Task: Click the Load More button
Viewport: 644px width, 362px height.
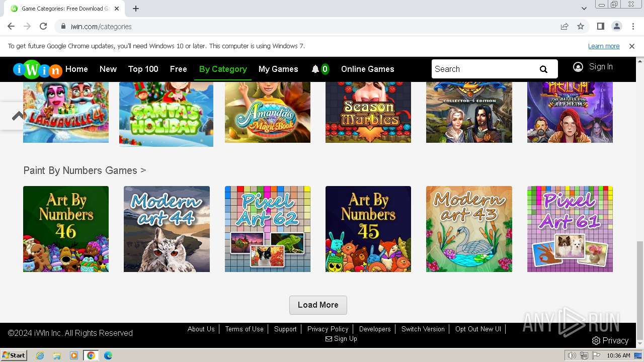Action: point(318,305)
